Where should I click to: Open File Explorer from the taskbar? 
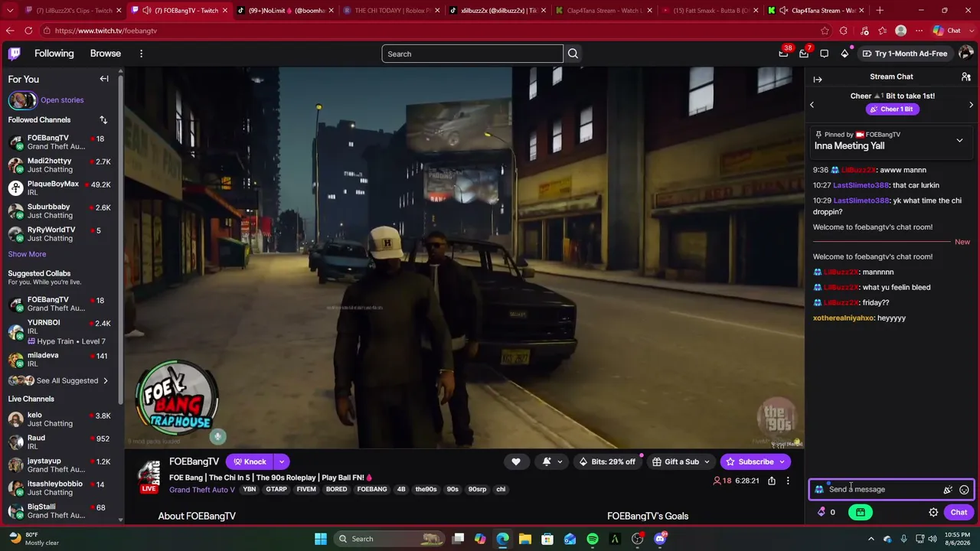tap(525, 539)
